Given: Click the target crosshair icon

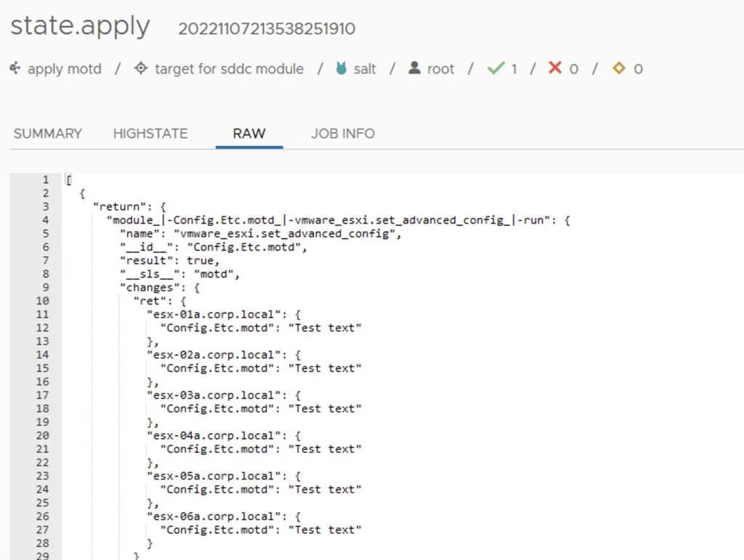Looking at the screenshot, I should (x=141, y=68).
